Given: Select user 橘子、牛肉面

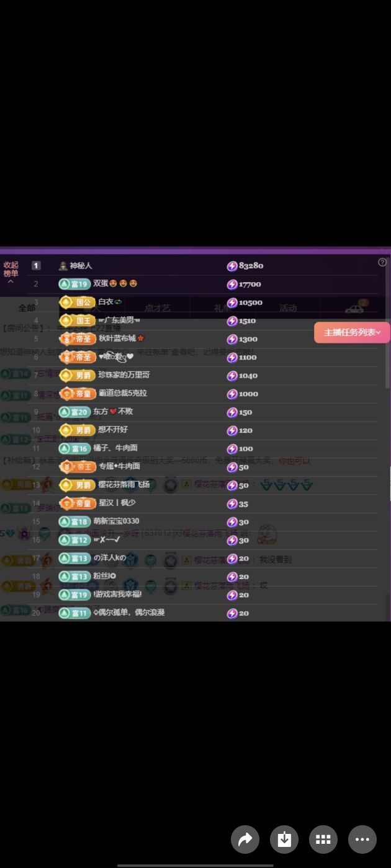Looking at the screenshot, I should (x=115, y=448).
